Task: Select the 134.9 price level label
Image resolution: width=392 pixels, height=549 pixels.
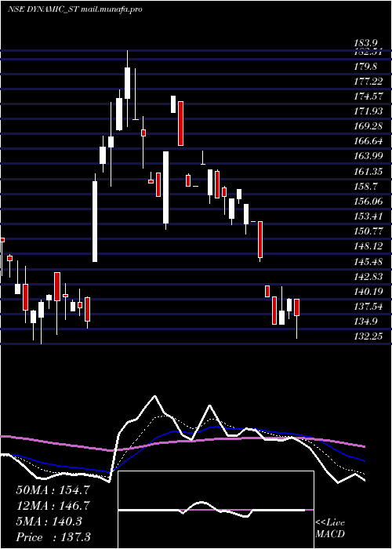Action: (366, 322)
